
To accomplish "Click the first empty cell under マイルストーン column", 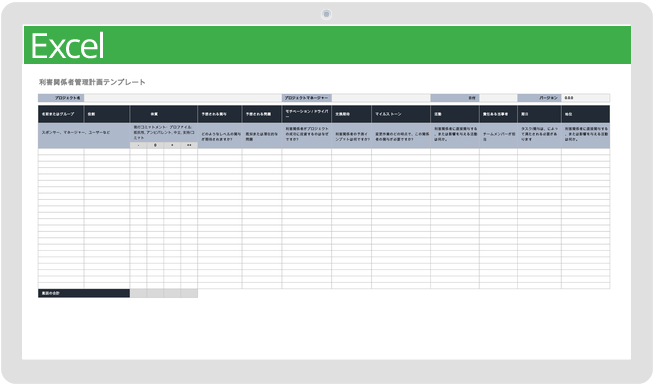I will [x=401, y=152].
